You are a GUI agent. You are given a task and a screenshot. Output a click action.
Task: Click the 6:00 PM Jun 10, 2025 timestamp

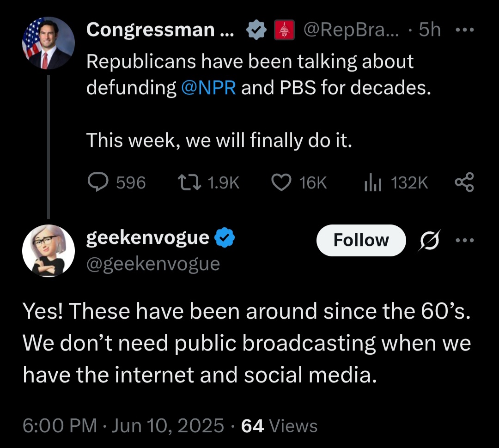coord(123,425)
